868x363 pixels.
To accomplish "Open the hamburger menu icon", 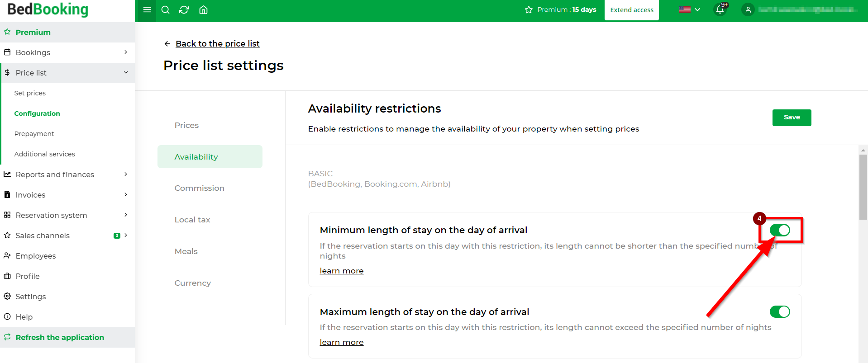I will (x=147, y=9).
